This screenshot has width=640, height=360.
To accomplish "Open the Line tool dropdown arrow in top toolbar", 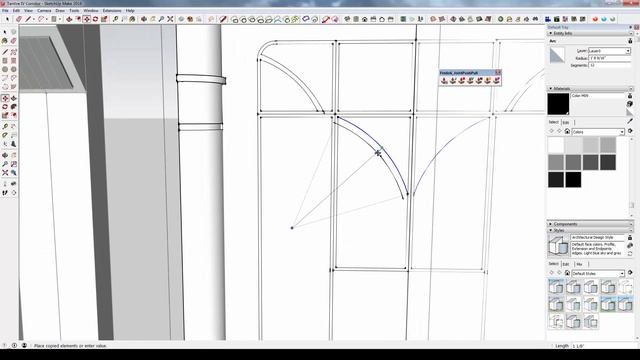I will (x=33, y=19).
